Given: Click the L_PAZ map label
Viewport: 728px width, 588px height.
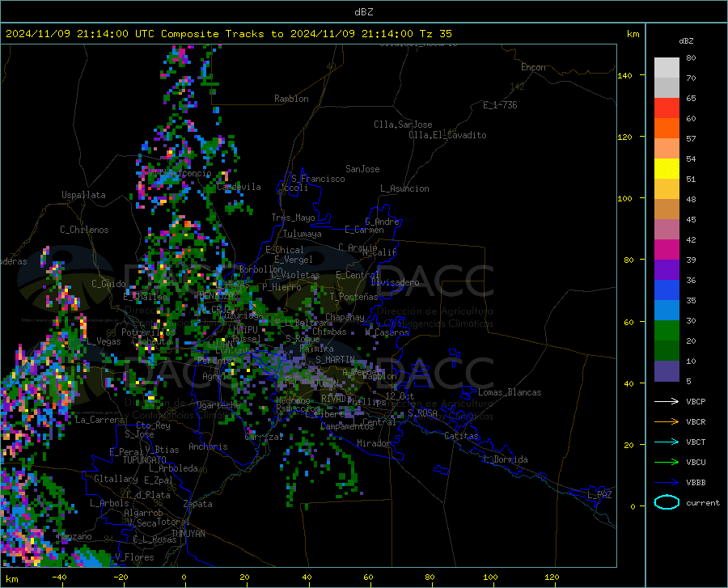Looking at the screenshot, I should tap(599, 495).
